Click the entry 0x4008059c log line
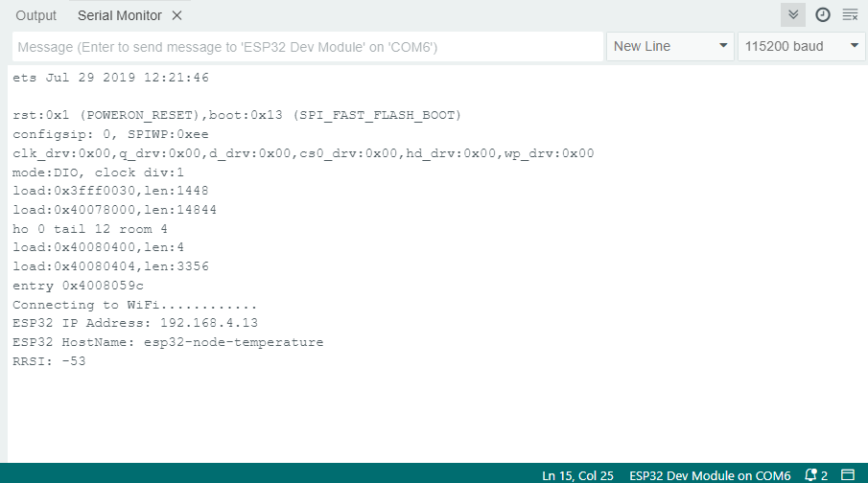Viewport: 868px width, 483px height. [78, 286]
